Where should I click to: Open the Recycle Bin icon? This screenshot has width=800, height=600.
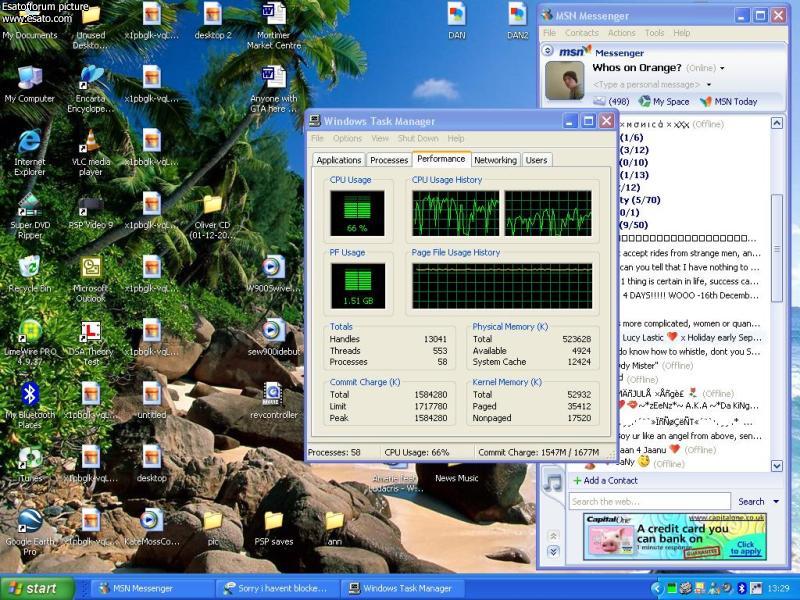[x=30, y=274]
